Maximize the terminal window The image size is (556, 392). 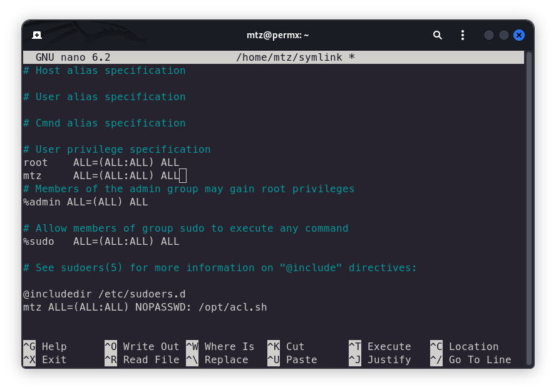point(504,35)
